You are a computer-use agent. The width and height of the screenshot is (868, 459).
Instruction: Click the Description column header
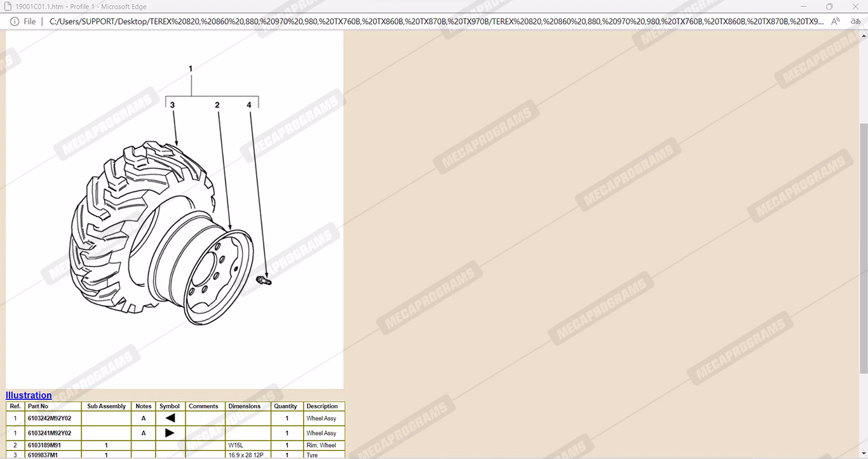pyautogui.click(x=322, y=406)
